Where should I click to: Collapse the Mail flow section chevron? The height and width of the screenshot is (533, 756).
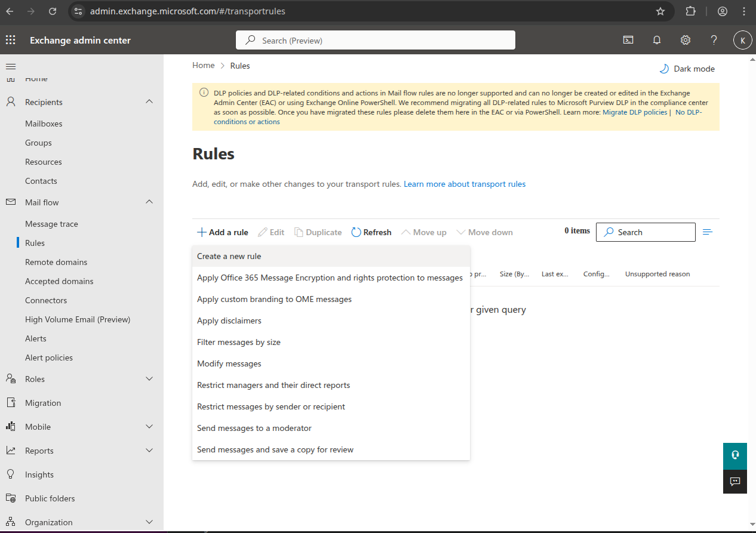coord(149,202)
